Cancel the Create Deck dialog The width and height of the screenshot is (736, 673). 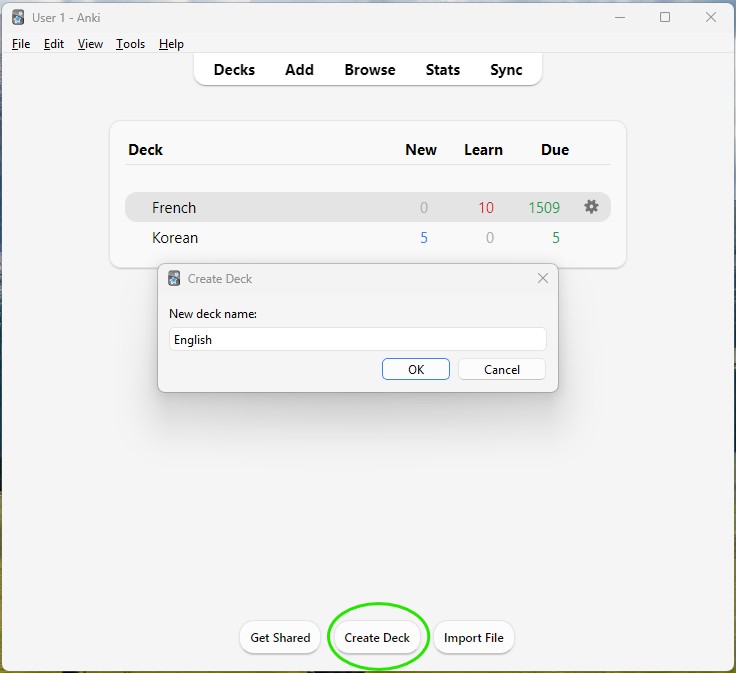coord(502,369)
